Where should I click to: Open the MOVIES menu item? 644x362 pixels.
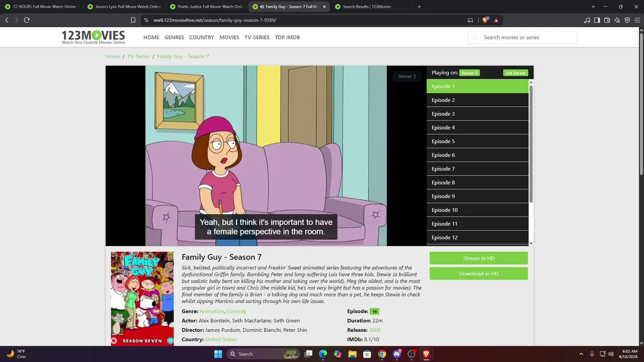[x=229, y=37]
